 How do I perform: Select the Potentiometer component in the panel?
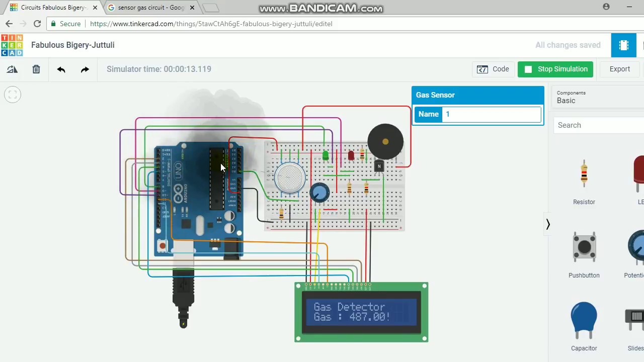click(635, 254)
